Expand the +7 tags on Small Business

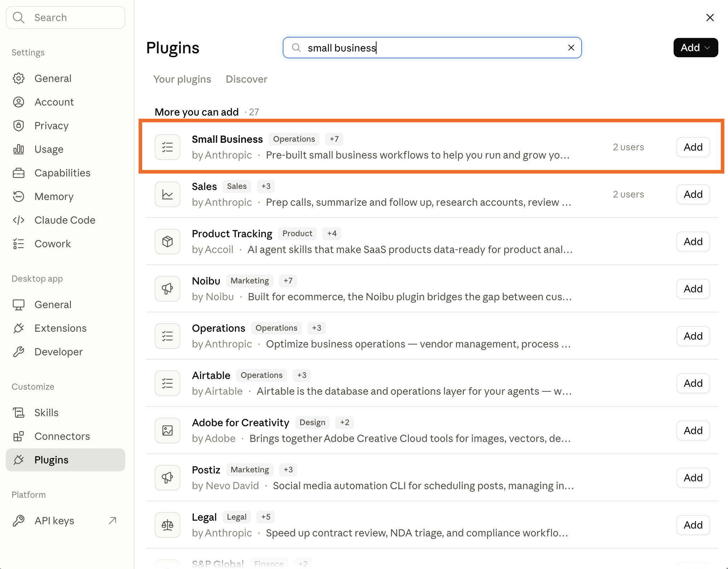pyautogui.click(x=334, y=139)
